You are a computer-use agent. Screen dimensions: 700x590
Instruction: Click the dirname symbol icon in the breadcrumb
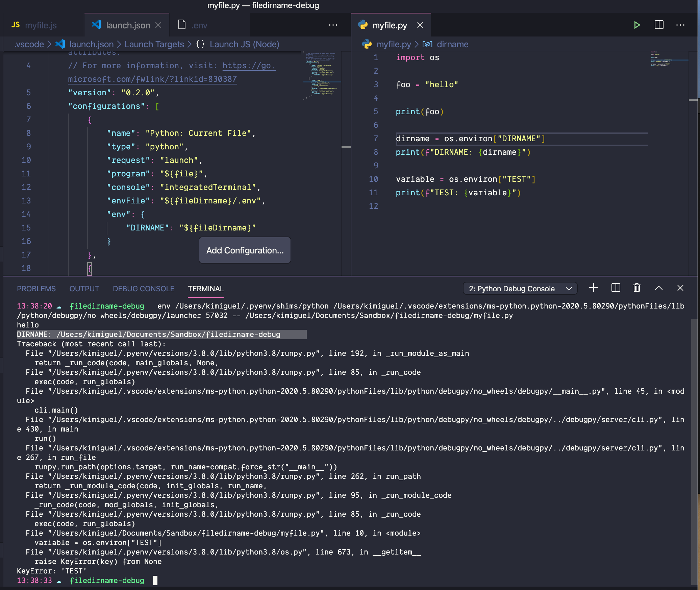[427, 44]
